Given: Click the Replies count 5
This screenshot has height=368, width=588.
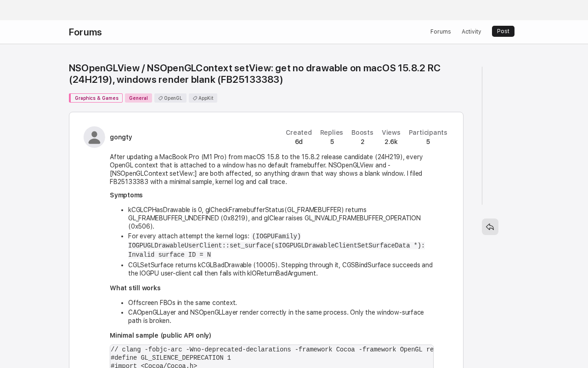Looking at the screenshot, I should (332, 137).
